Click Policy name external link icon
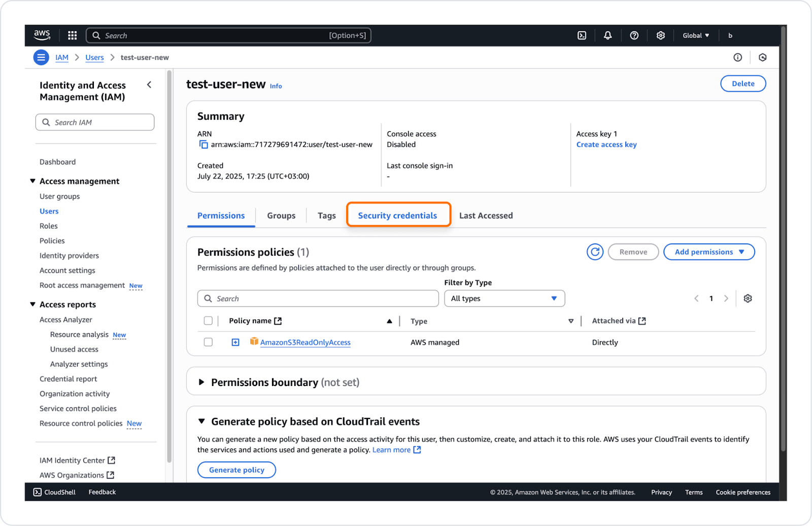 point(278,321)
